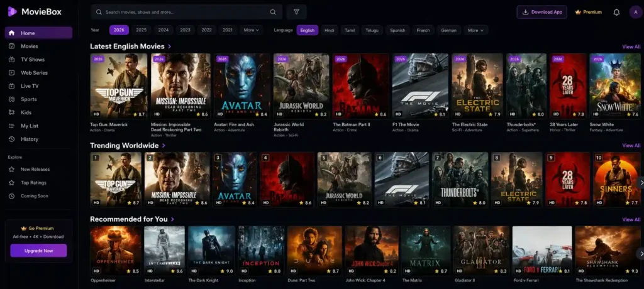The height and width of the screenshot is (289, 644).
Task: Open the user avatar profile menu
Action: coord(636,12)
